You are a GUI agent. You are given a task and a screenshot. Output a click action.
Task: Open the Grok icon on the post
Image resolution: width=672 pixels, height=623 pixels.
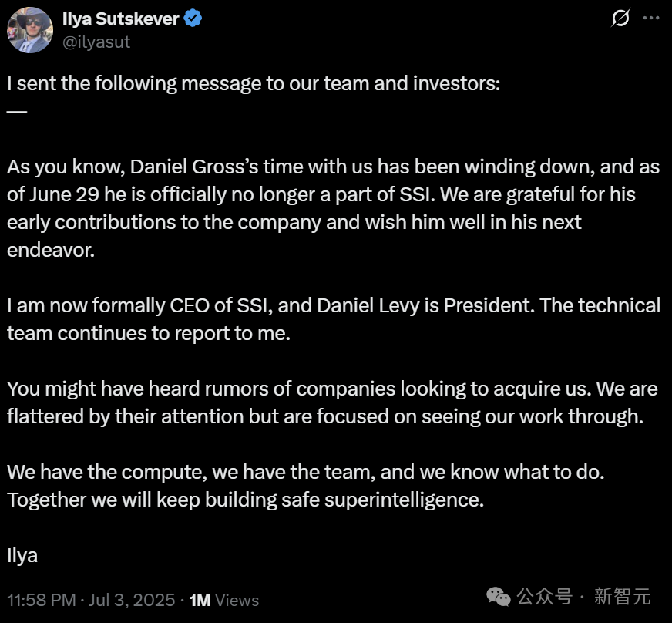click(620, 19)
